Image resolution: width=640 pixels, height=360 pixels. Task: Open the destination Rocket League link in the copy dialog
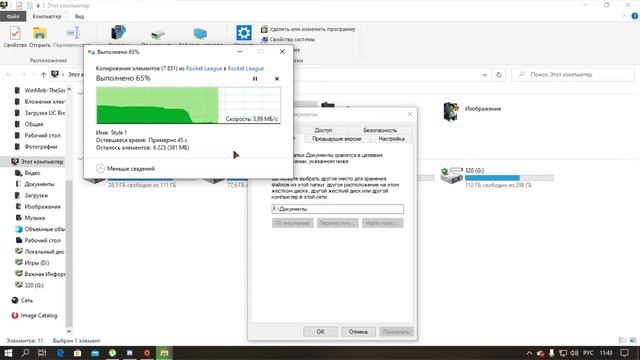tap(246, 69)
